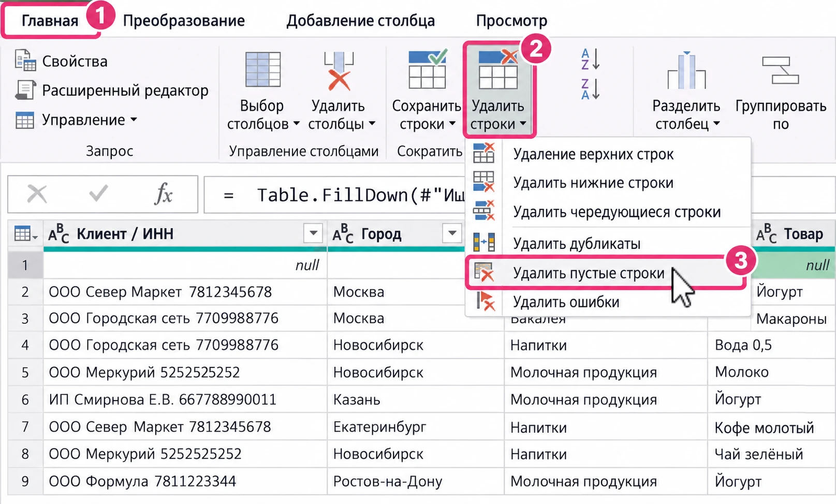Viewport: 836px width, 504px height.
Task: Select cell Екатеринбург
Action: 416,427
